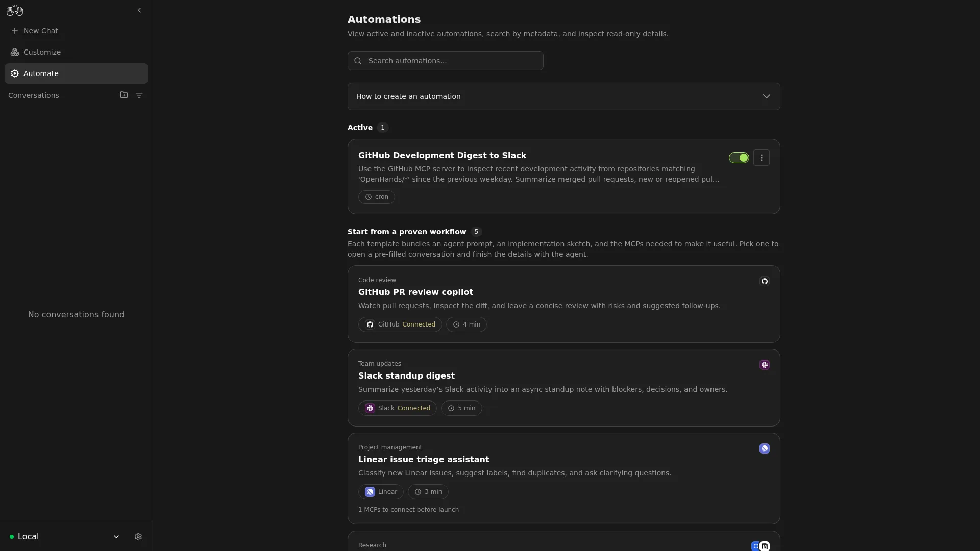Open the Local environment dropdown
The image size is (980, 551).
point(64,537)
